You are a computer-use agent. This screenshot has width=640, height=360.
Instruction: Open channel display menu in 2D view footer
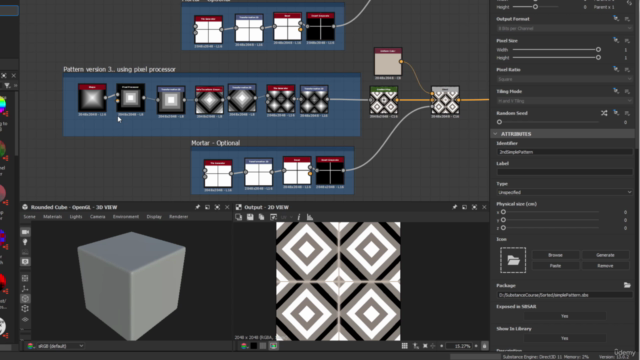point(244,346)
